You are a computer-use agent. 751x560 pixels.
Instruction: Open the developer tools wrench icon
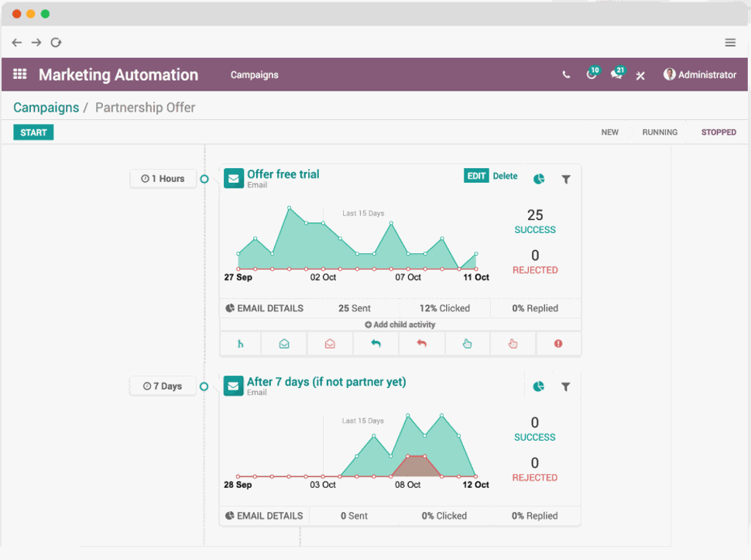click(640, 75)
